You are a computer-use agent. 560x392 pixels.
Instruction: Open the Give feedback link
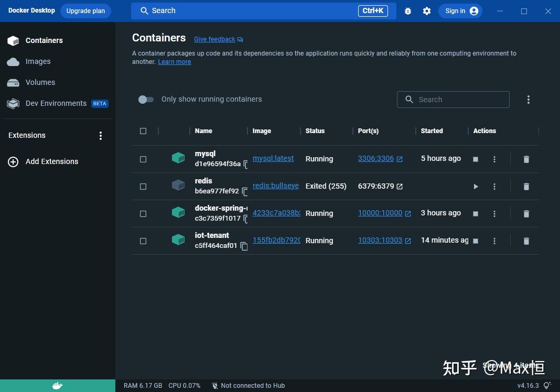pyautogui.click(x=214, y=39)
